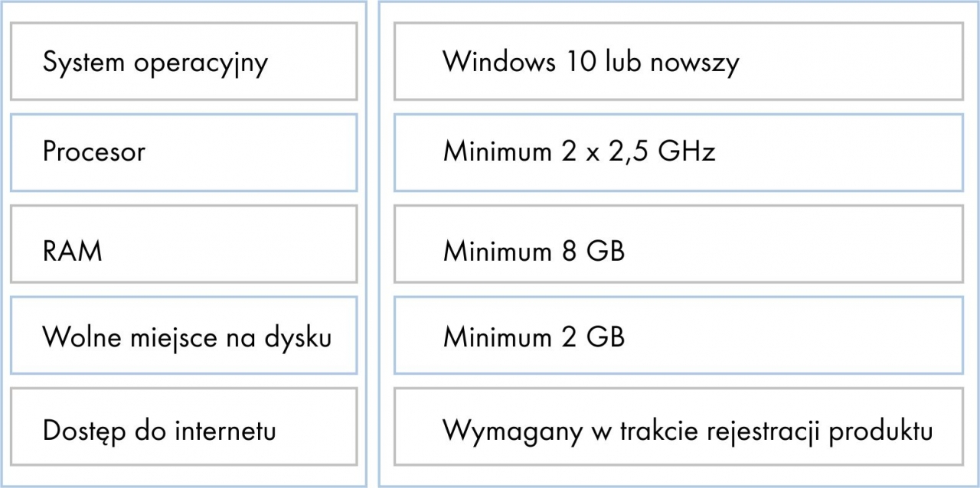This screenshot has width=980, height=488.
Task: Click the Wolne miejsce na dysku cell
Action: [184, 336]
